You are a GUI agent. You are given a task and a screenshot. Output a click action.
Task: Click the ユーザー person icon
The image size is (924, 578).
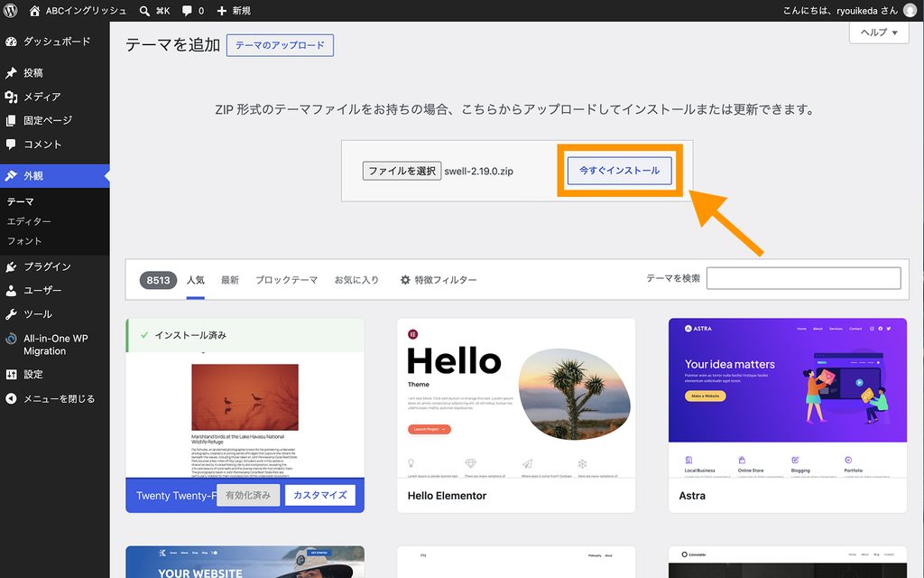(x=11, y=290)
